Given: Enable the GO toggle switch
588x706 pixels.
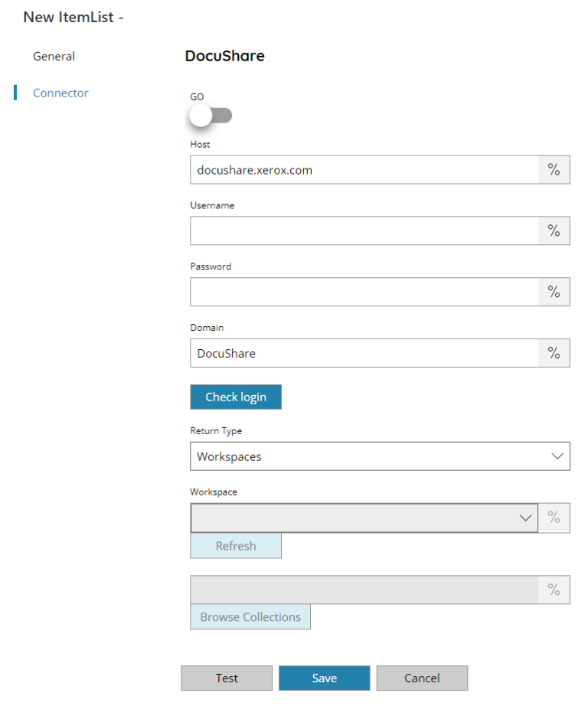Looking at the screenshot, I should coord(204,115).
